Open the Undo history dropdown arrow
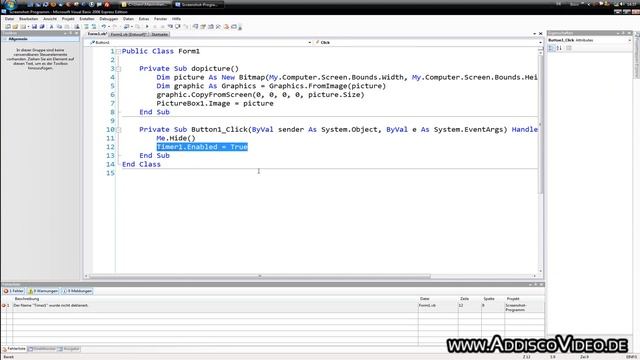This screenshot has height=360, width=640. (109, 27)
